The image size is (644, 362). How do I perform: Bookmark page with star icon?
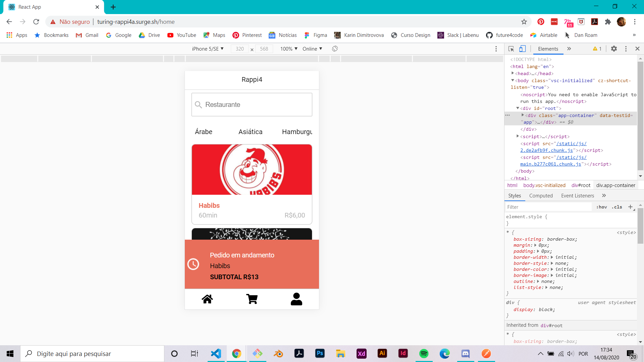point(524,22)
